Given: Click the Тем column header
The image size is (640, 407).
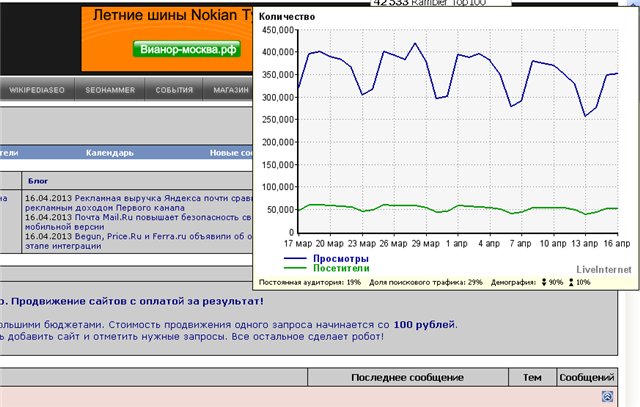Looking at the screenshot, I should [532, 377].
